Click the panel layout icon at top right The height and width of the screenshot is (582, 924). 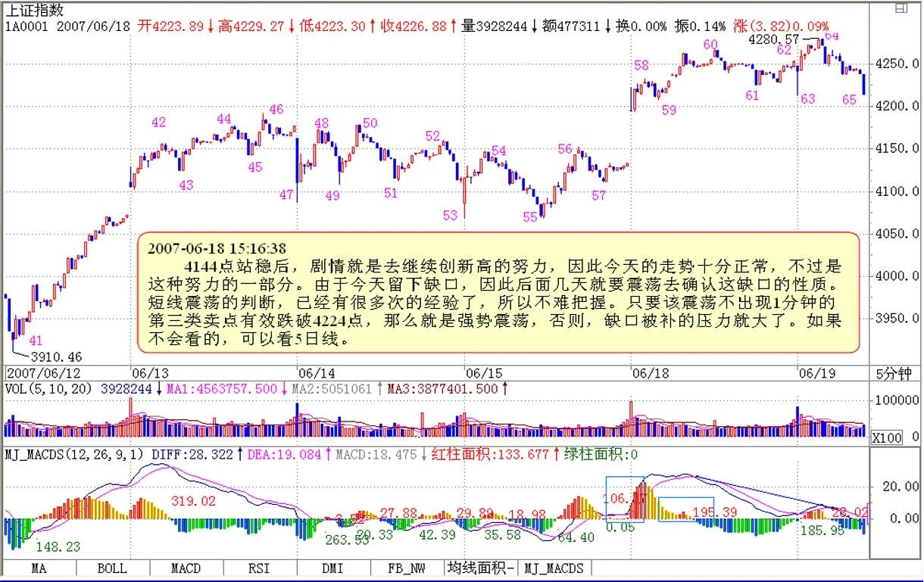(x=901, y=8)
